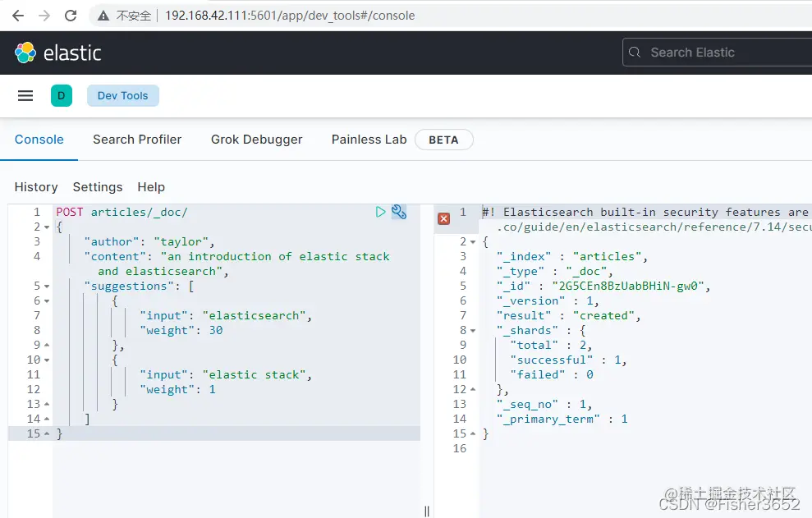Open the hamburger navigation menu
812x518 pixels.
click(25, 96)
